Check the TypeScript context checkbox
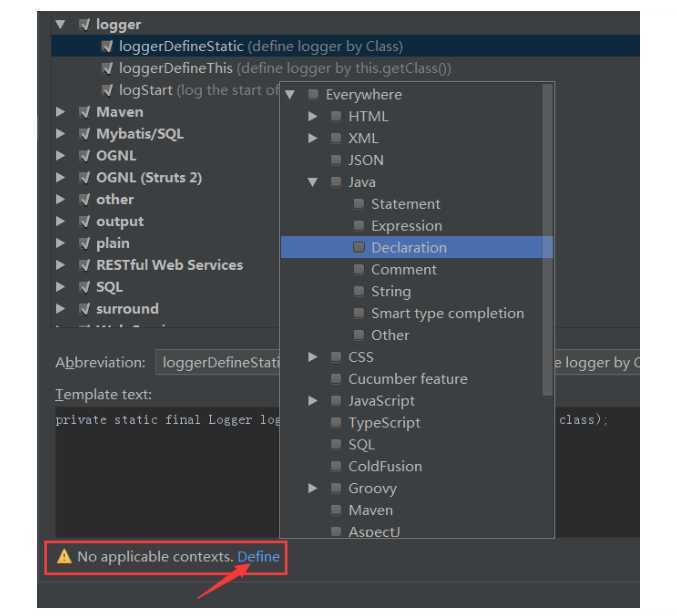The width and height of the screenshot is (677, 616). 335,422
